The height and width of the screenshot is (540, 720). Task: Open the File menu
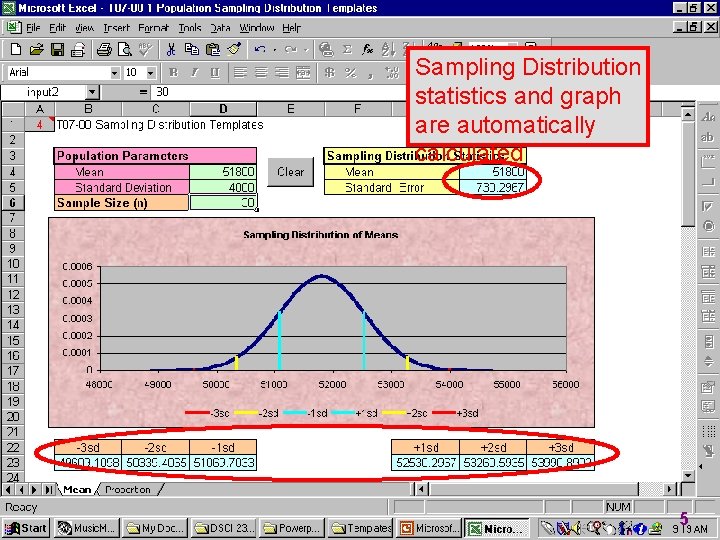[x=33, y=28]
